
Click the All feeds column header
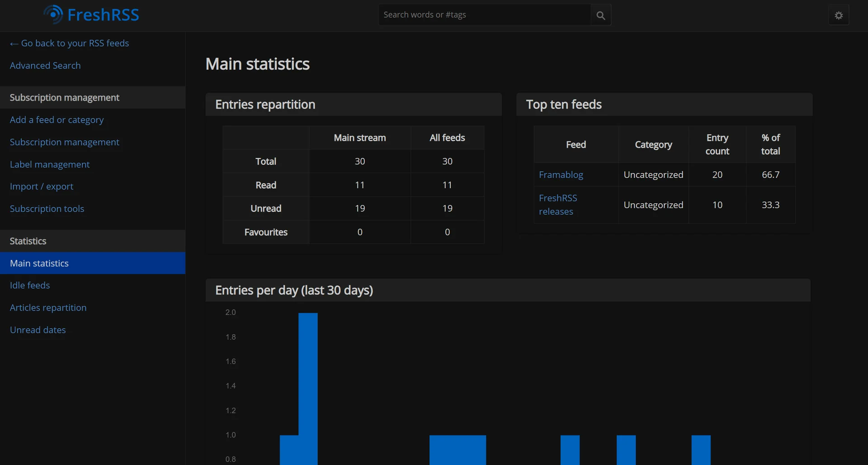(x=448, y=138)
